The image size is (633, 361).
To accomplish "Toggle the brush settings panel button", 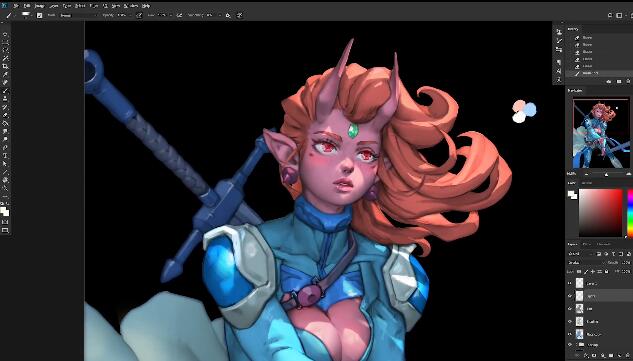I will point(39,15).
